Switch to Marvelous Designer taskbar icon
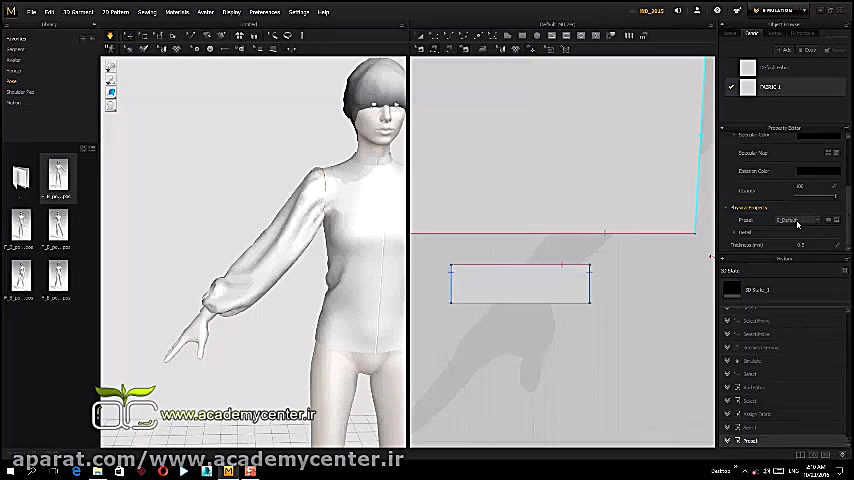The height and width of the screenshot is (480, 854). point(228,471)
